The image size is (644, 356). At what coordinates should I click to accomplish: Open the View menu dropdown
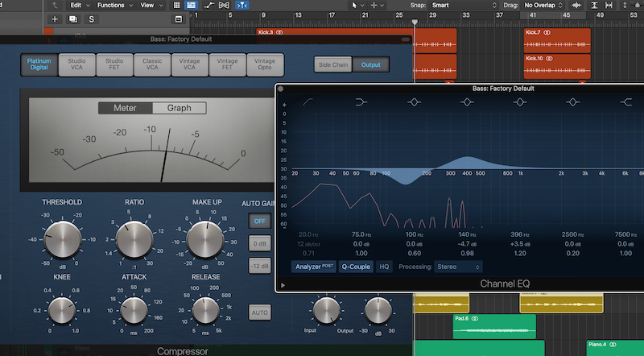(x=151, y=6)
